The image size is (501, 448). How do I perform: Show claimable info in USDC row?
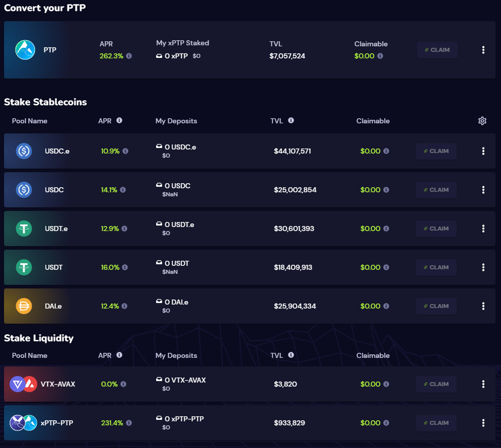(386, 190)
